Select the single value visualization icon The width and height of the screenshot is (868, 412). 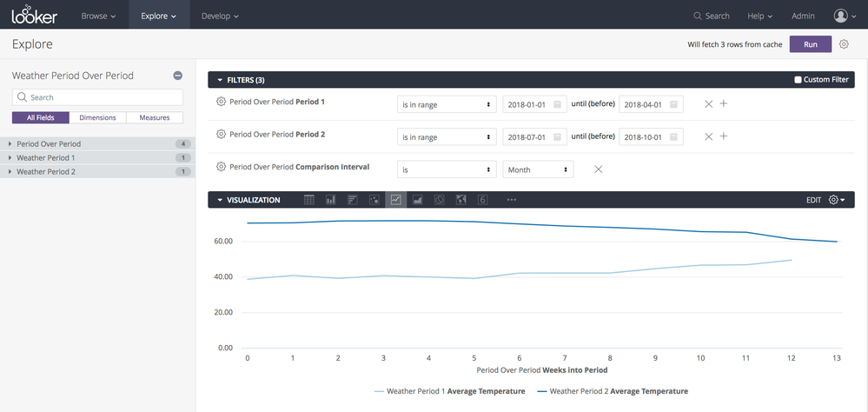482,200
